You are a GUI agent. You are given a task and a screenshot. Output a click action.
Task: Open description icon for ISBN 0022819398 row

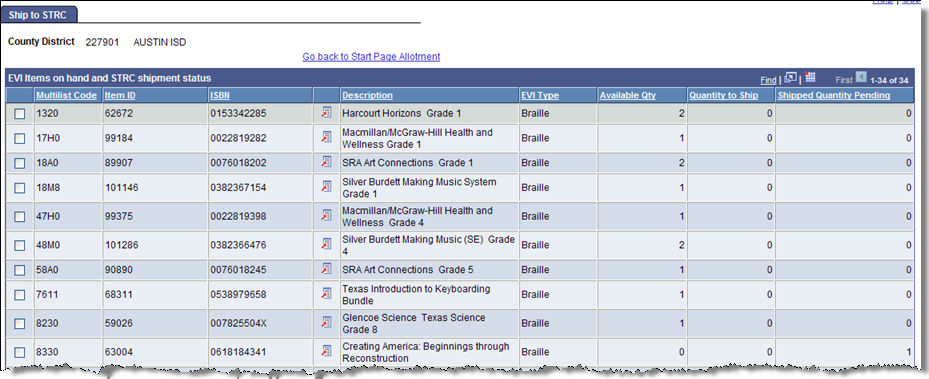click(326, 216)
